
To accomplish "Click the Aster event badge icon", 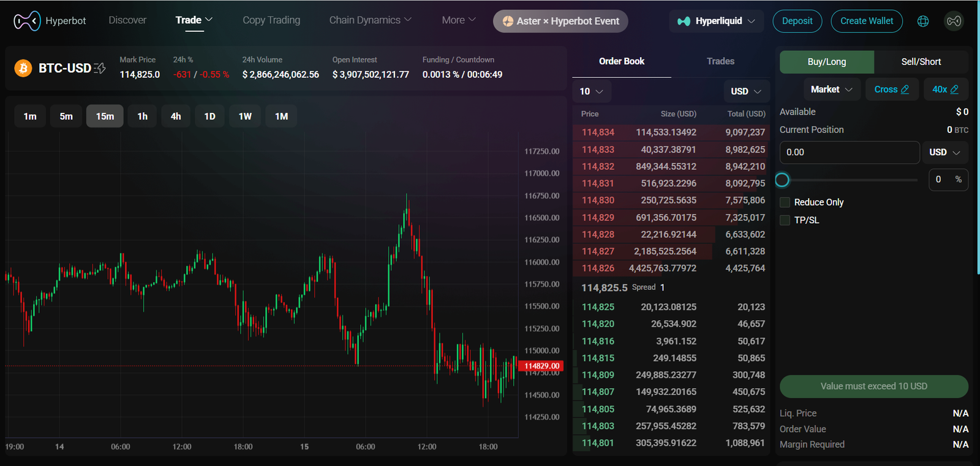I will [x=508, y=21].
